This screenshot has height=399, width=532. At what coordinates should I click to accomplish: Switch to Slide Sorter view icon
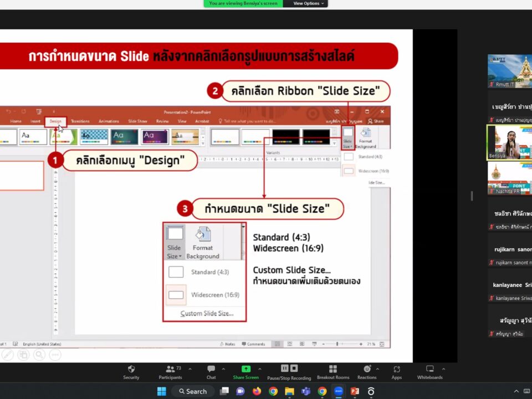pyautogui.click(x=289, y=344)
